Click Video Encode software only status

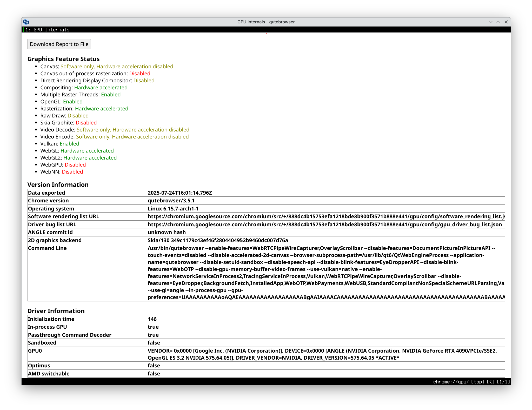132,137
